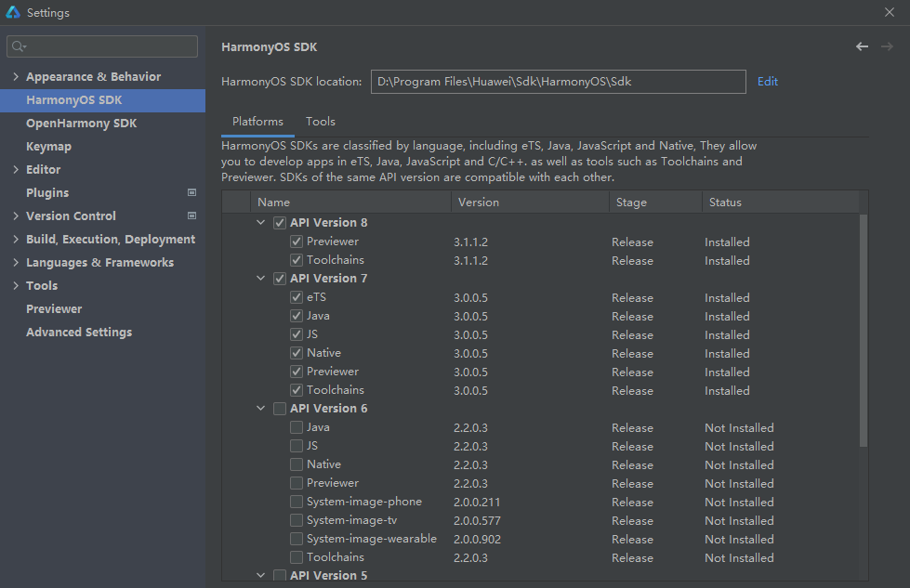Click the SDK table vertical scrollbar
This screenshot has width=910, height=588.
point(863,331)
